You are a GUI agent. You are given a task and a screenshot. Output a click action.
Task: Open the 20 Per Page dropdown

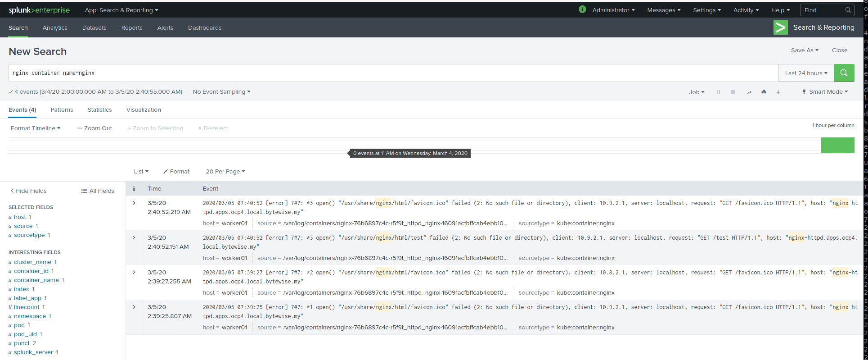pos(225,171)
